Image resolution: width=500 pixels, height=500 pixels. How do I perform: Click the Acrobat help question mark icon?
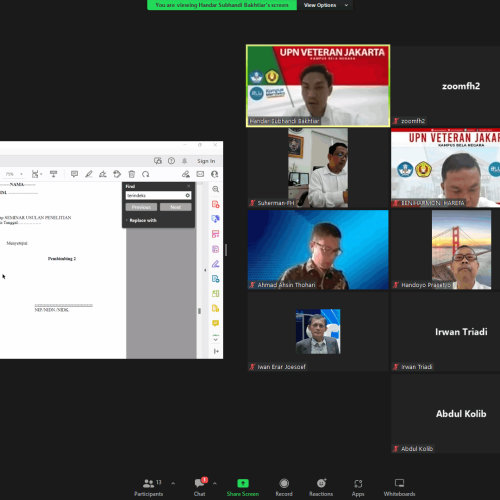[171, 161]
